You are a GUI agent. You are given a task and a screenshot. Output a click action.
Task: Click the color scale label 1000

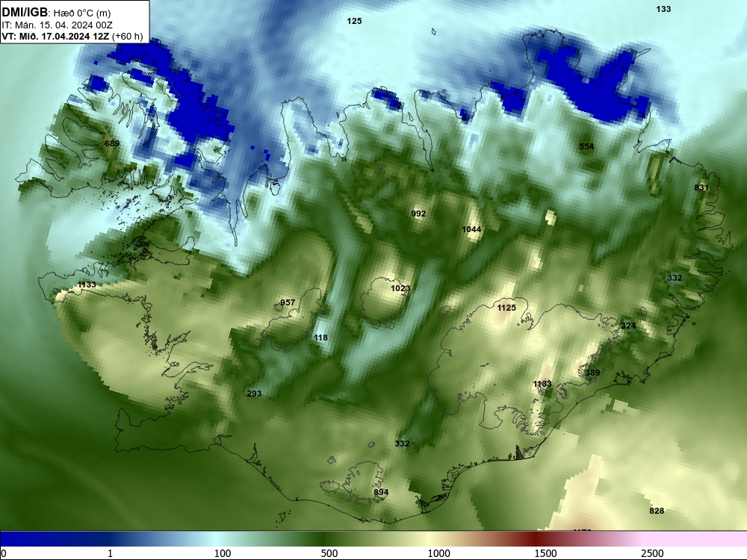pyautogui.click(x=438, y=553)
